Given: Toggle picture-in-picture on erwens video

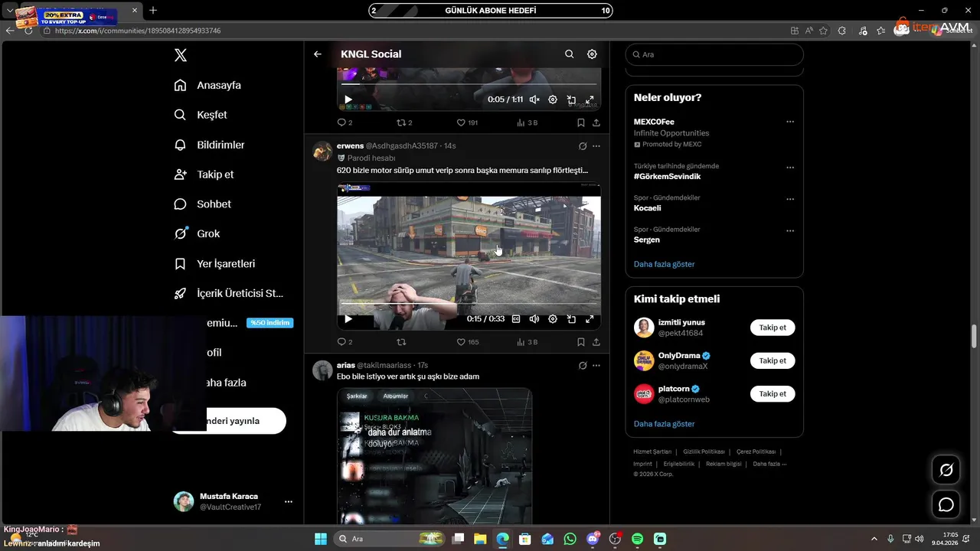Looking at the screenshot, I should (571, 319).
